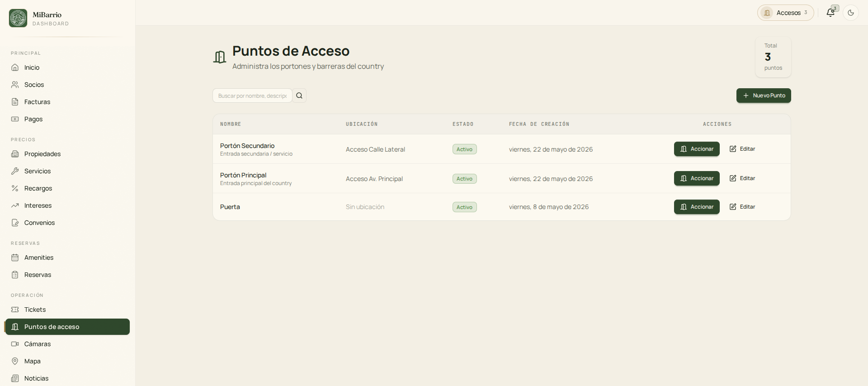Screen dimensions: 868x386
Task: Open the Cámaras page
Action: (x=67, y=344)
